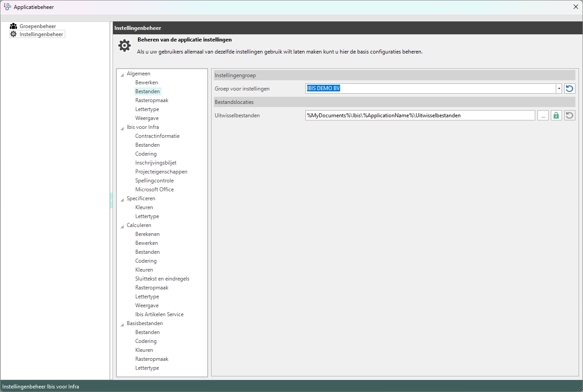Image resolution: width=583 pixels, height=392 pixels.
Task: Click the Groepenbeheer people icon
Action: [13, 26]
